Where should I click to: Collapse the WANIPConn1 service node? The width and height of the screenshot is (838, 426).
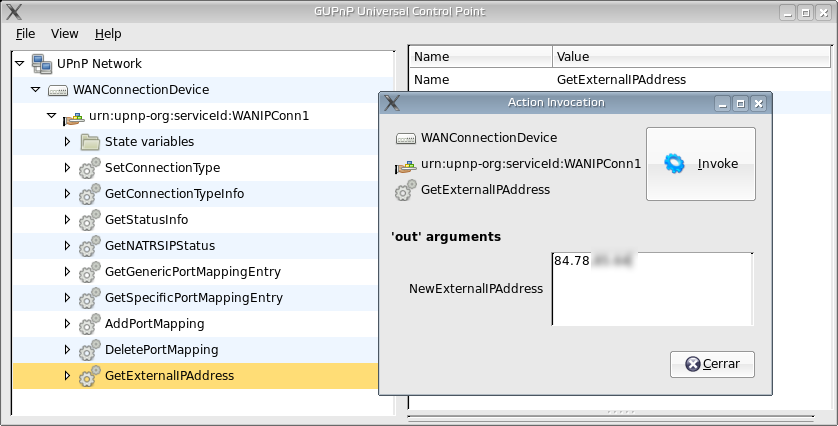point(52,115)
